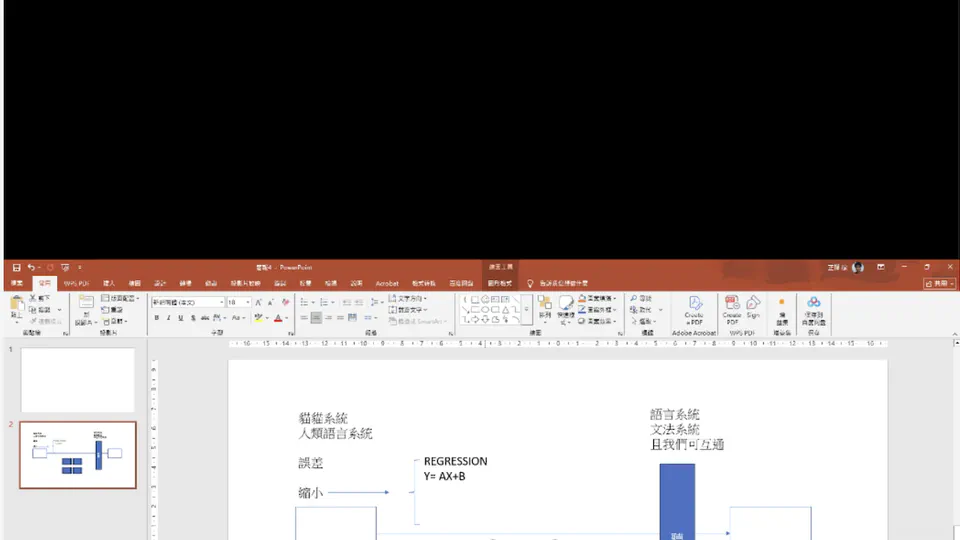Open the user account name
Image resolution: width=960 pixels, height=540 pixels.
[x=837, y=268]
